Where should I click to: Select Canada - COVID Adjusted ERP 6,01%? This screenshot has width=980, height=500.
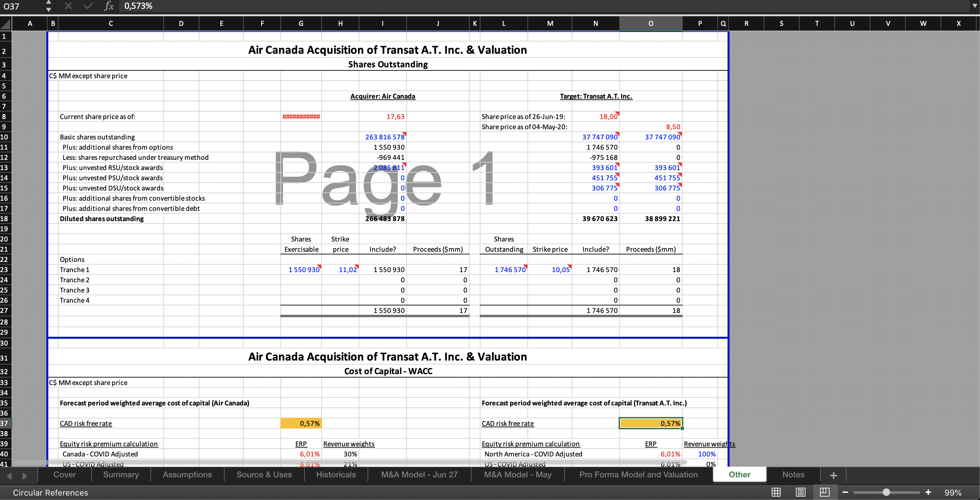click(301, 454)
